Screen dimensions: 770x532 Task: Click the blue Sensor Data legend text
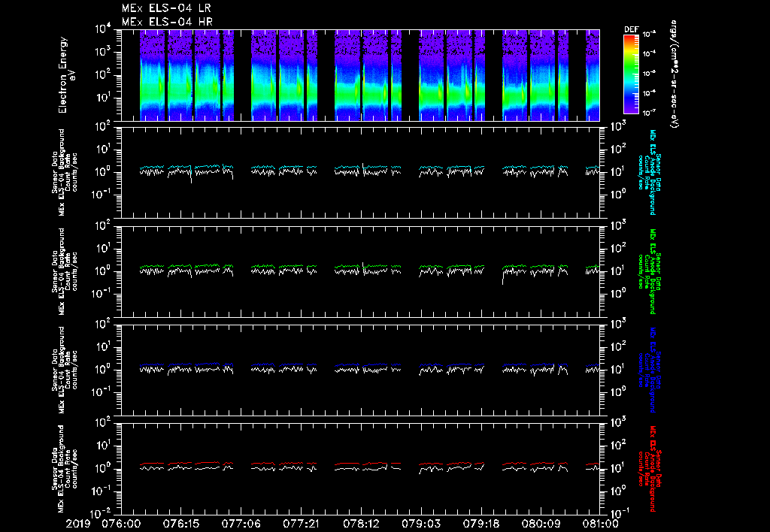649,370
